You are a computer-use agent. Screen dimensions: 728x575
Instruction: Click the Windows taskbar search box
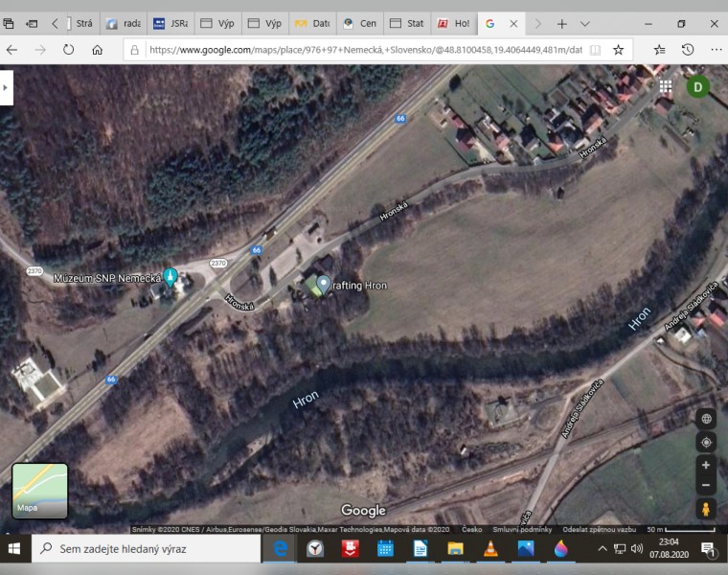147,549
